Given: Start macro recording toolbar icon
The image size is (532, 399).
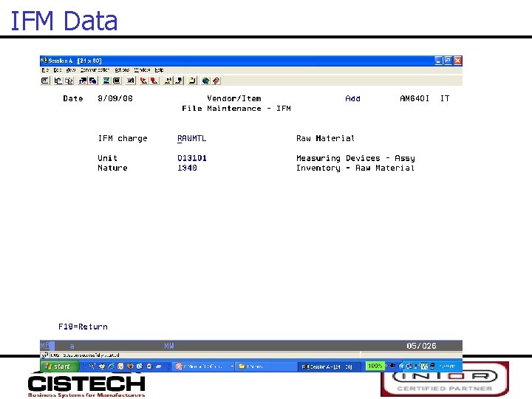Looking at the screenshot, I should tap(144, 81).
